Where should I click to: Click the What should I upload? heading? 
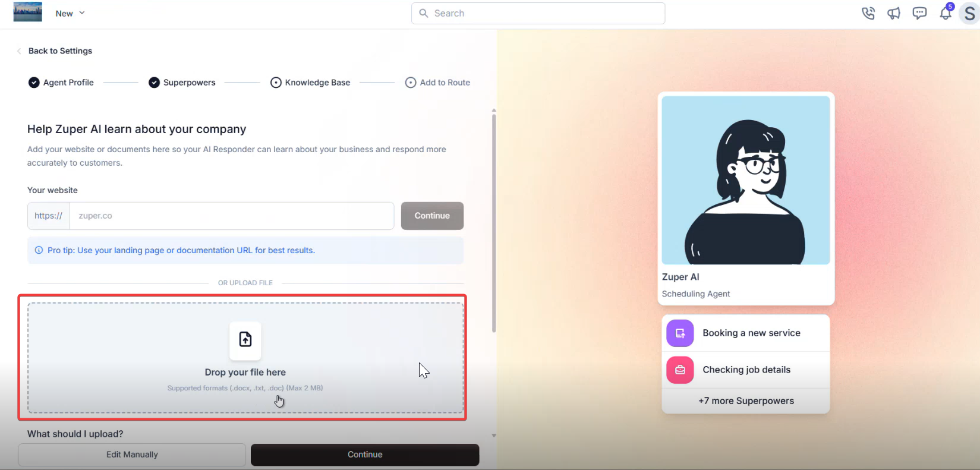point(75,434)
